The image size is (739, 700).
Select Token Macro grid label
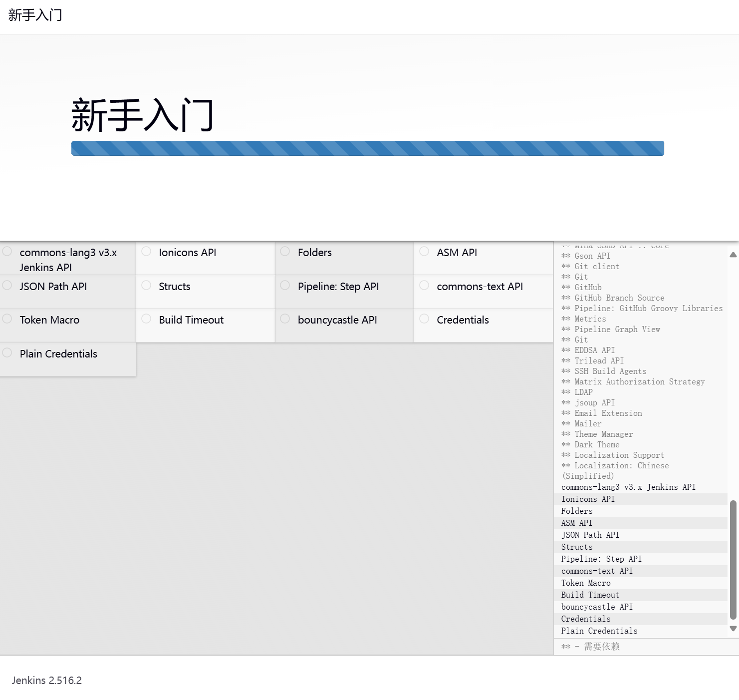click(49, 320)
